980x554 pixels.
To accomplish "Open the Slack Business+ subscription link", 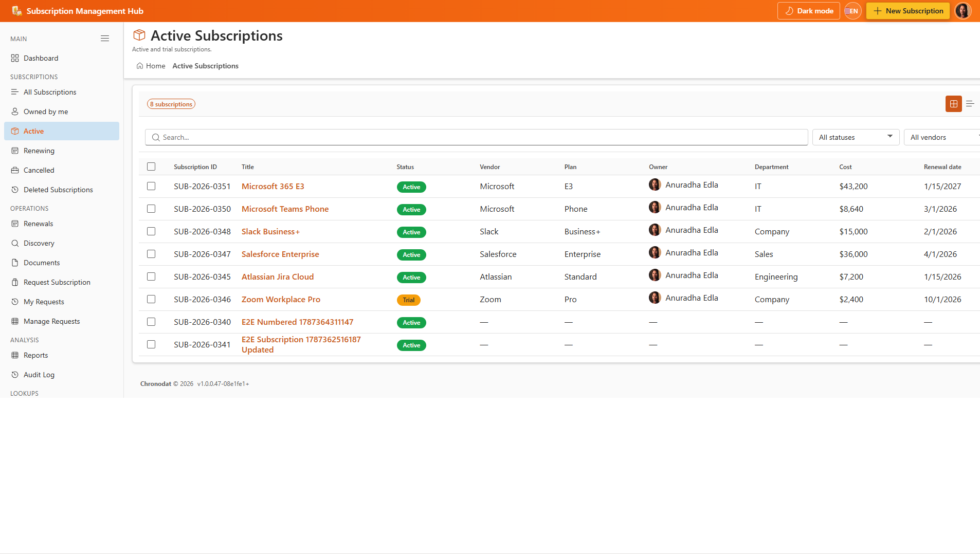I will click(270, 231).
